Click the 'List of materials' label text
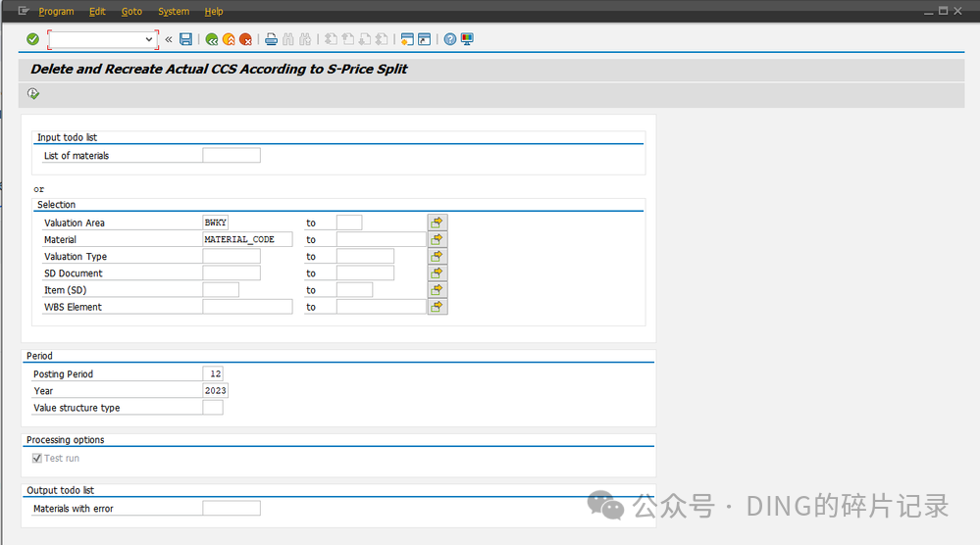The height and width of the screenshot is (545, 980). [x=77, y=156]
